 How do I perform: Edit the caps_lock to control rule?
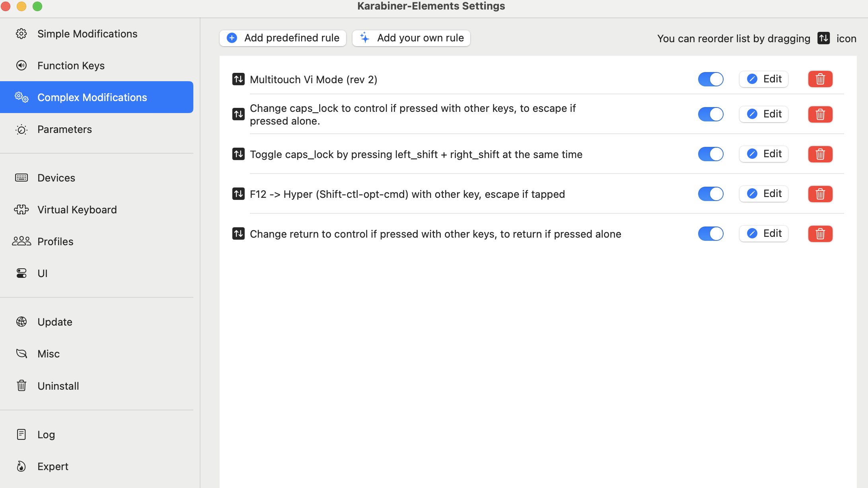point(764,114)
